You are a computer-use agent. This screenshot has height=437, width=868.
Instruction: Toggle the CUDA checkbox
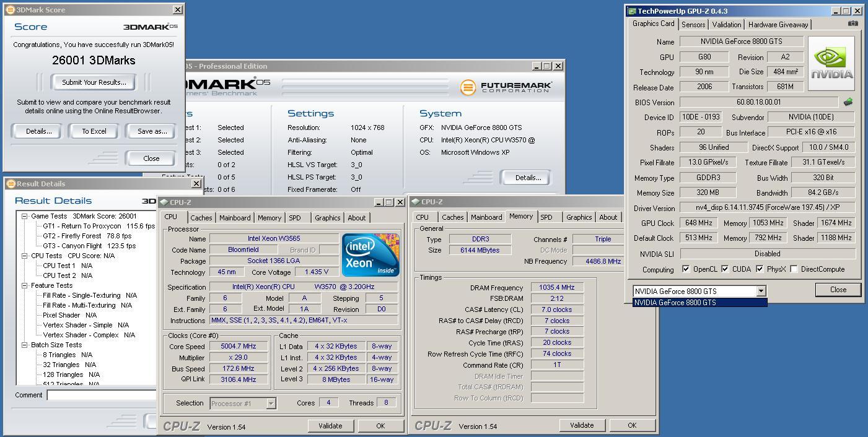[724, 269]
